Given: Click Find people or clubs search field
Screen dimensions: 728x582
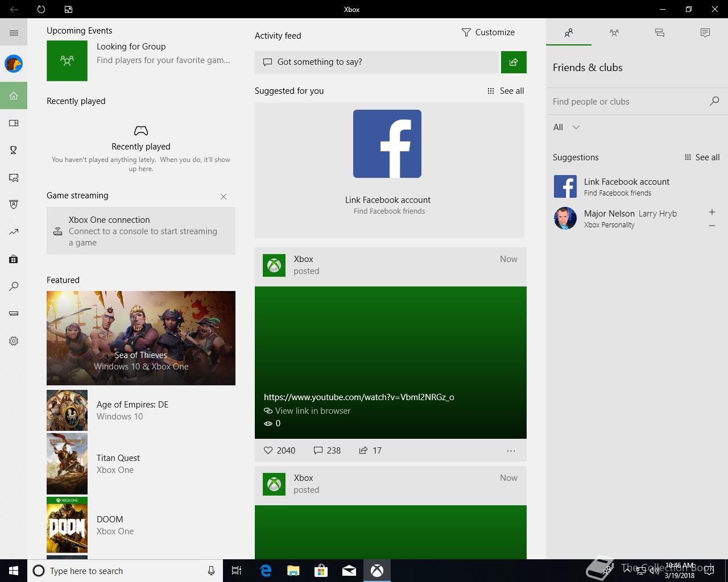Looking at the screenshot, I should (628, 102).
